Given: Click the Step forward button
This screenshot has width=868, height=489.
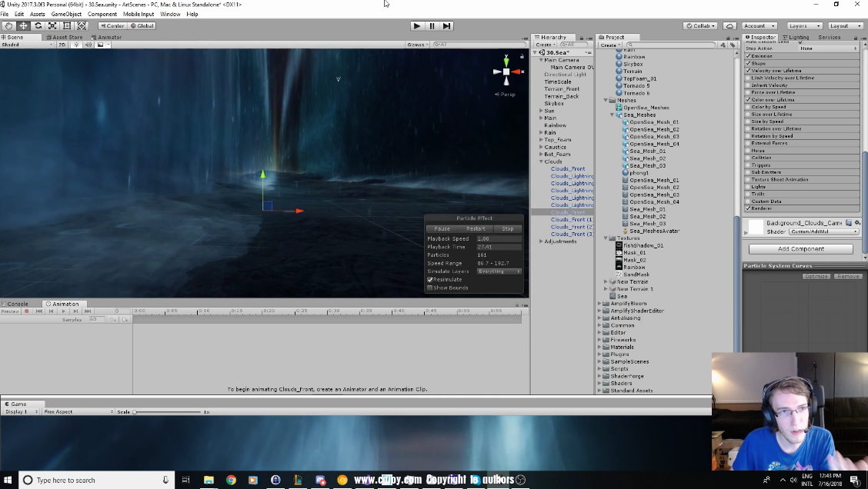Looking at the screenshot, I should (446, 25).
